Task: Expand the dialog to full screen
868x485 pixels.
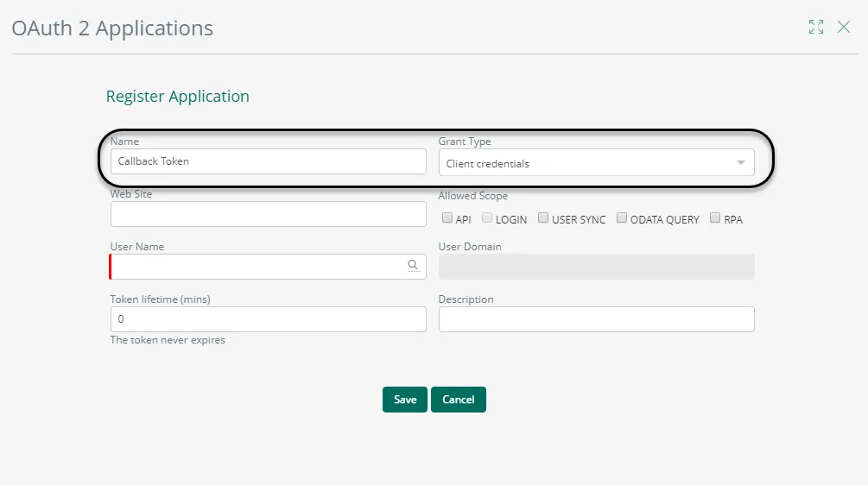Action: tap(816, 27)
